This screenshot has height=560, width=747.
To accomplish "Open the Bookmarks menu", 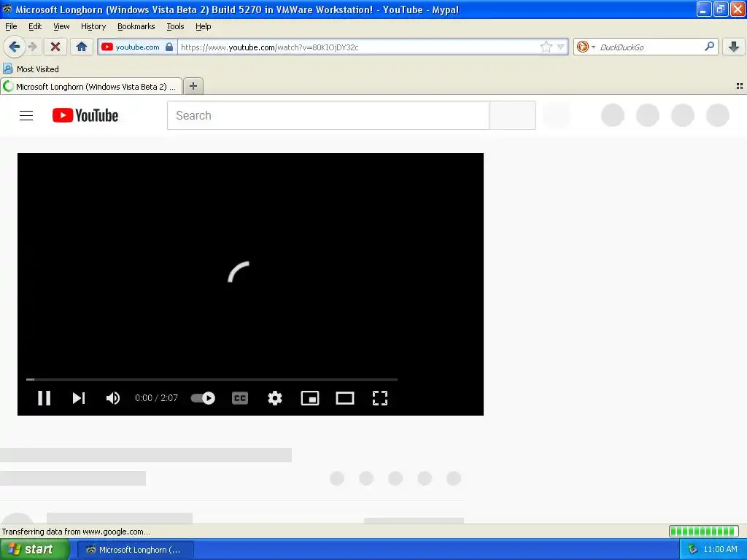I will point(136,26).
